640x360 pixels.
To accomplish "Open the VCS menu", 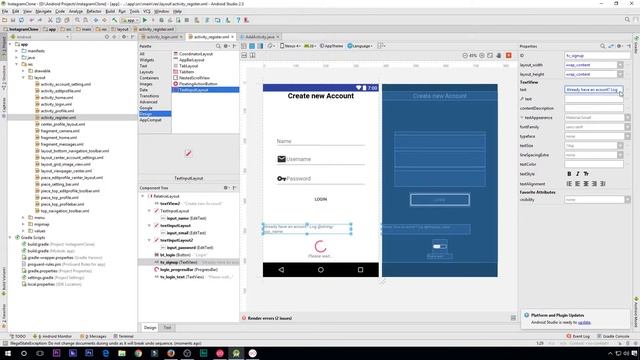I will (x=147, y=11).
